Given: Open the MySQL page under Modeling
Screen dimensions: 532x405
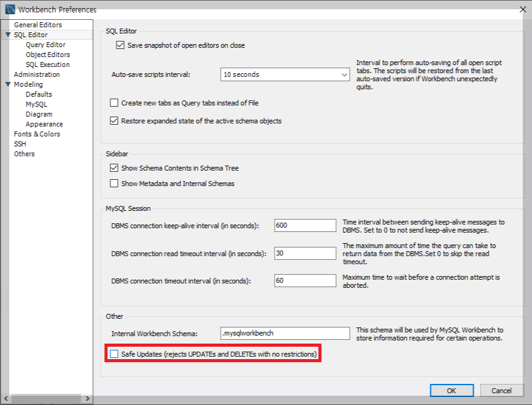Looking at the screenshot, I should point(37,104).
